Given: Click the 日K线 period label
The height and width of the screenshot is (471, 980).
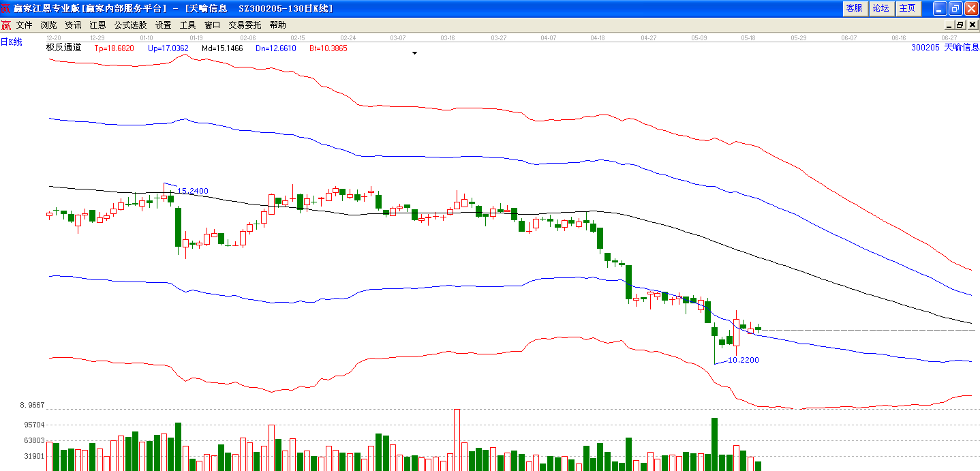Looking at the screenshot, I should point(12,42).
